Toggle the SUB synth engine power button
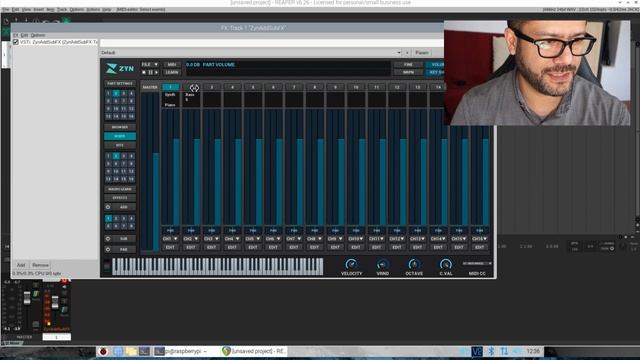640x360 pixels. [108, 238]
